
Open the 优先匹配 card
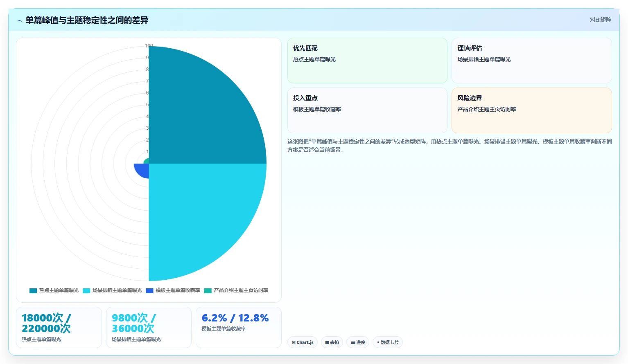[x=367, y=61]
